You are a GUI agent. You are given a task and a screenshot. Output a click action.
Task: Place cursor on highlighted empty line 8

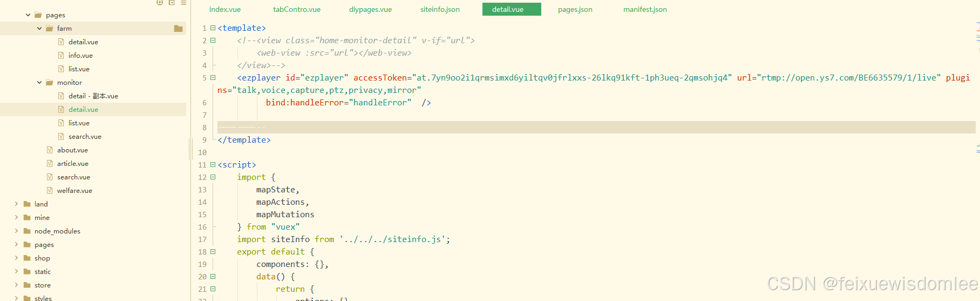click(596, 128)
